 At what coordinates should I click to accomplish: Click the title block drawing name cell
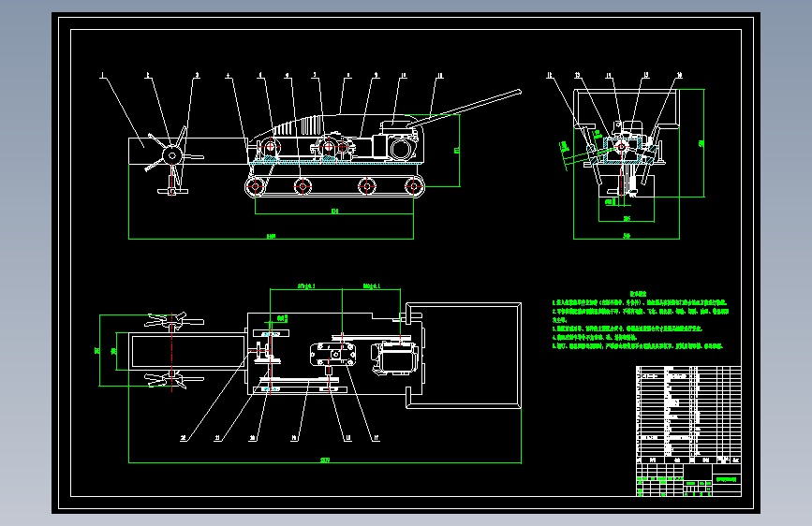coord(727,480)
